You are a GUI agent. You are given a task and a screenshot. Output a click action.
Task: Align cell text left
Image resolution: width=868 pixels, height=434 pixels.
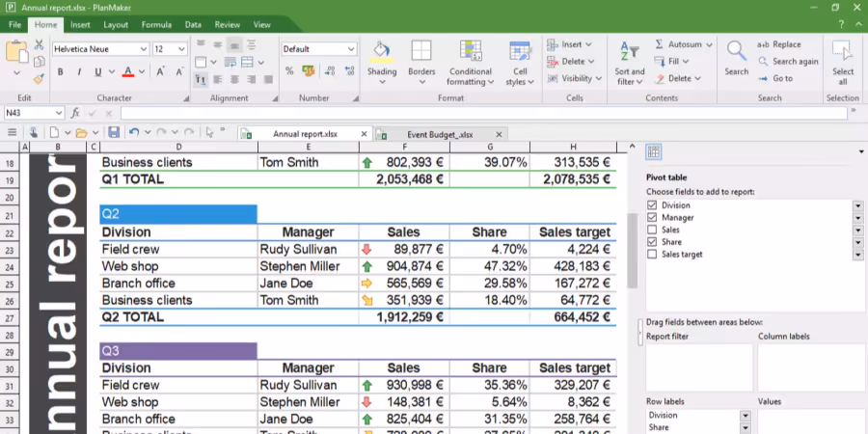click(218, 80)
